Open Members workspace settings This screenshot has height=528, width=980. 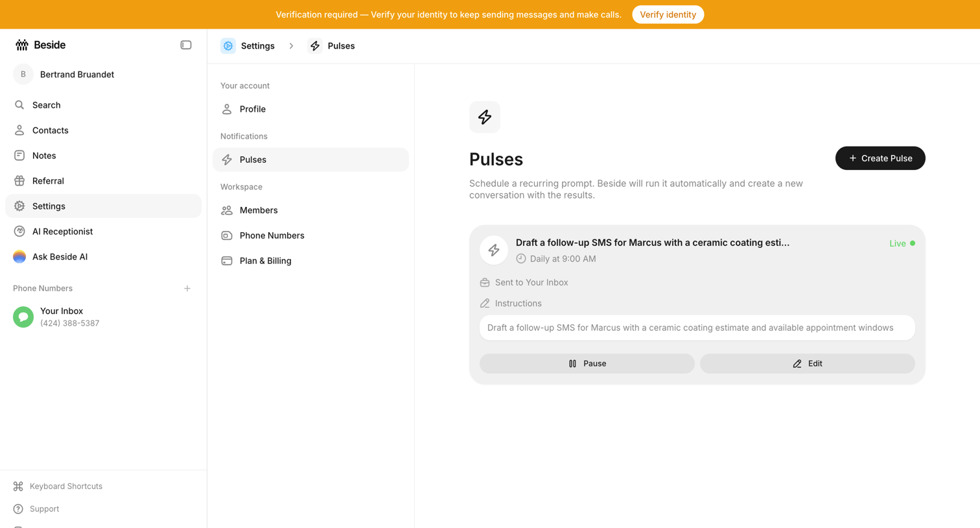tap(310, 210)
